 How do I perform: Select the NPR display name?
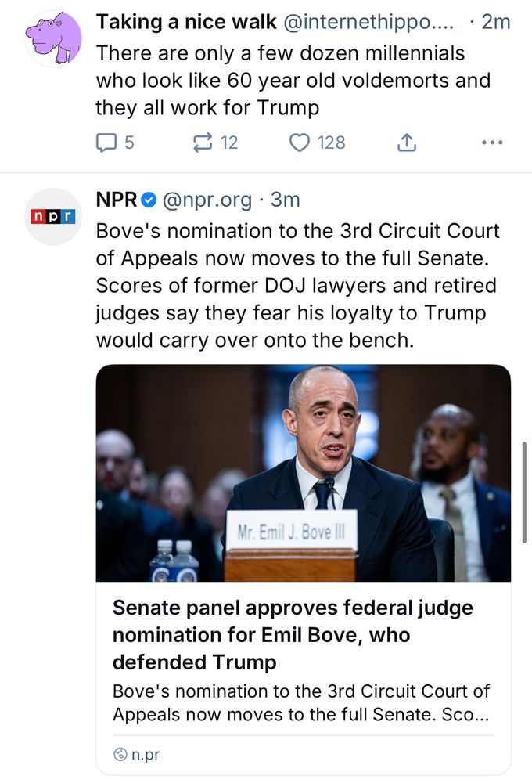click(x=114, y=199)
